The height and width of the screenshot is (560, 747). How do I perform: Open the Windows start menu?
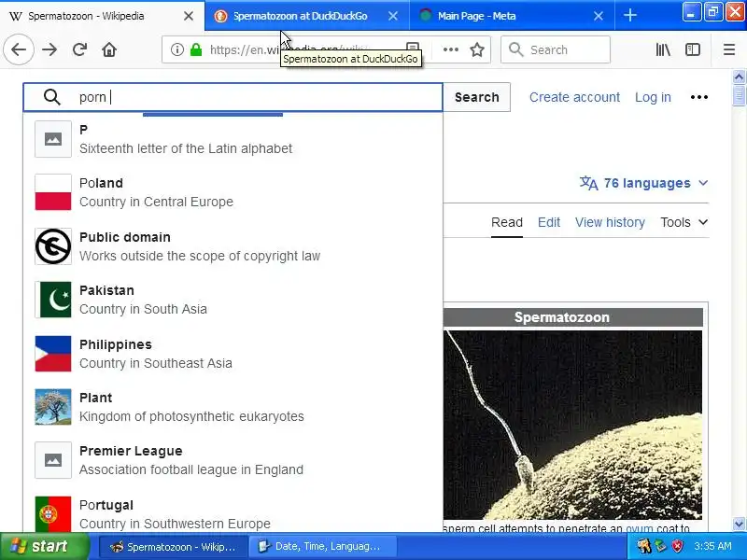[44, 546]
